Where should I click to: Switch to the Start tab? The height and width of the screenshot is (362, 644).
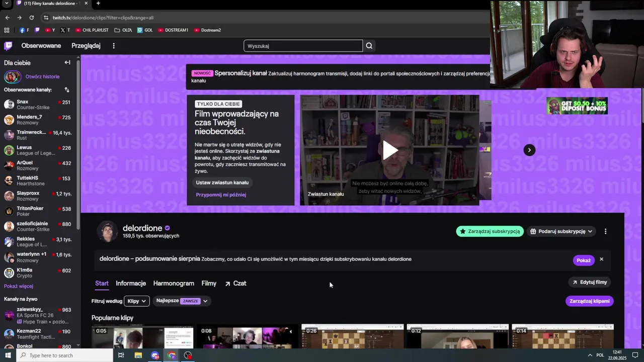[x=102, y=284]
